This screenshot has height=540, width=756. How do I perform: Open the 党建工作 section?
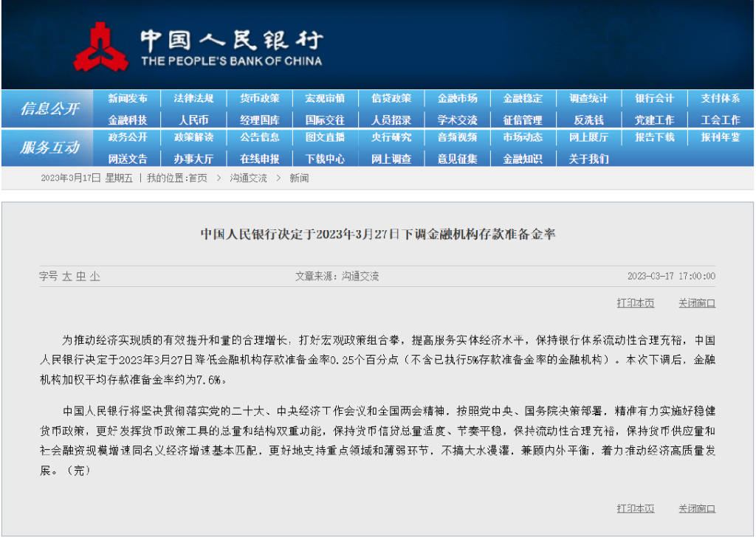[x=655, y=120]
